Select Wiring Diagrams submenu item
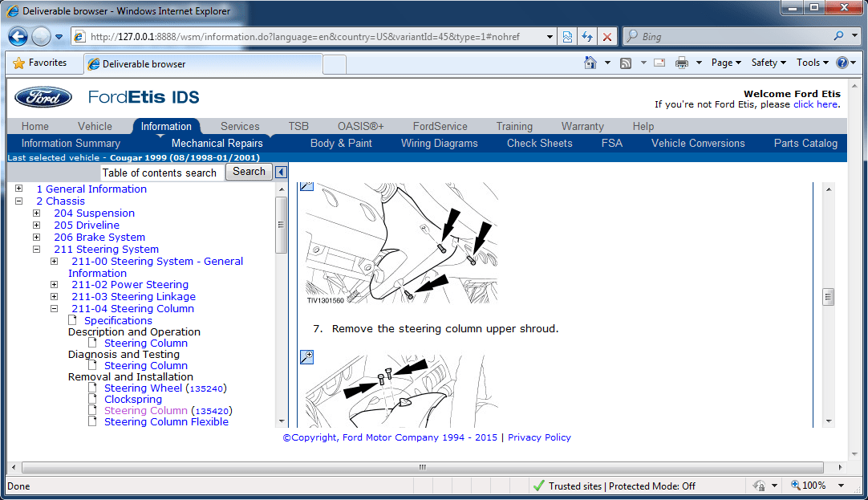 pos(439,144)
